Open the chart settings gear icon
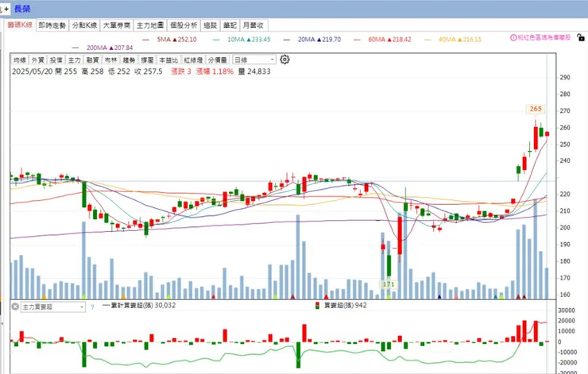 (284, 60)
